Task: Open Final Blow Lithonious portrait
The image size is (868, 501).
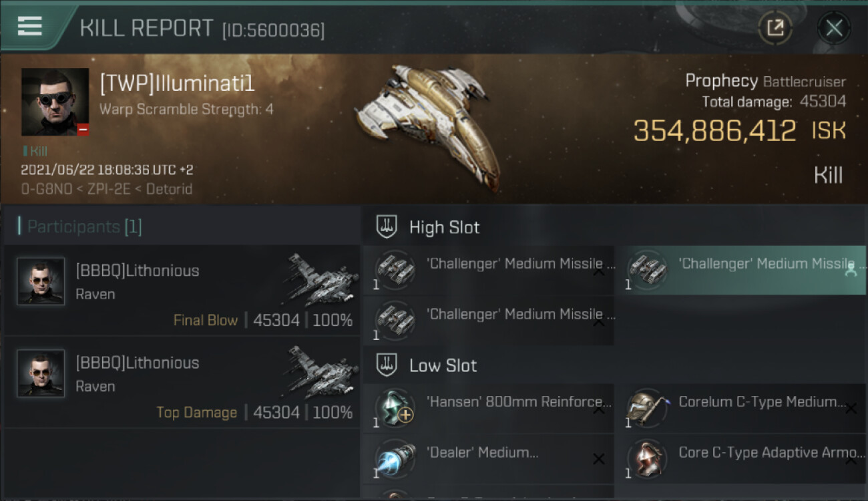Action: tap(41, 281)
